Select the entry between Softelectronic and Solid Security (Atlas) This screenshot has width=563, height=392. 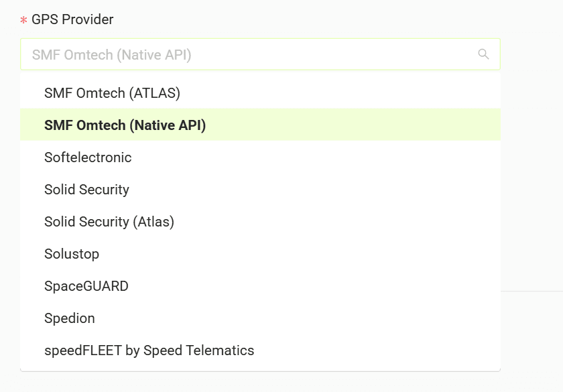point(260,189)
